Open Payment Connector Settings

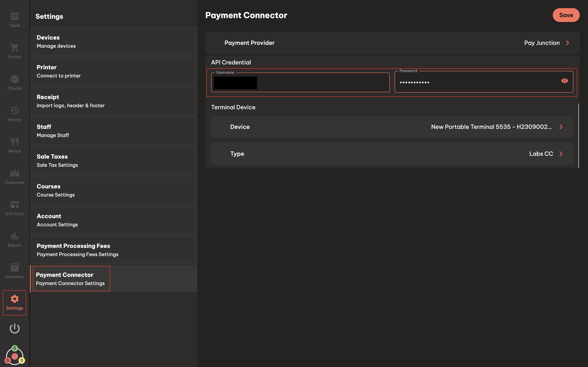coord(71,278)
